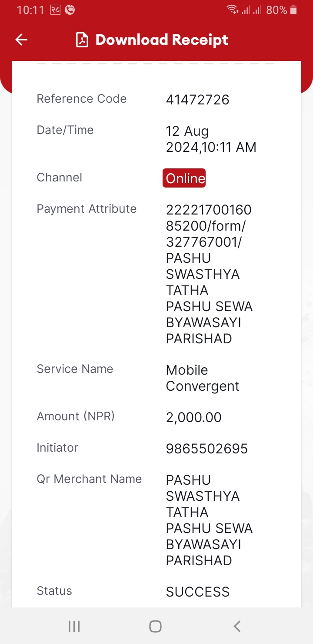Image resolution: width=313 pixels, height=644 pixels.
Task: Tap the Qr Merchant Name label
Action: pos(89,479)
